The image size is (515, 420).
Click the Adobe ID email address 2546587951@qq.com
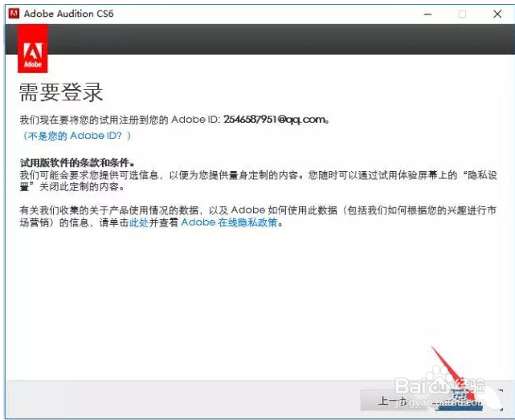(x=275, y=119)
